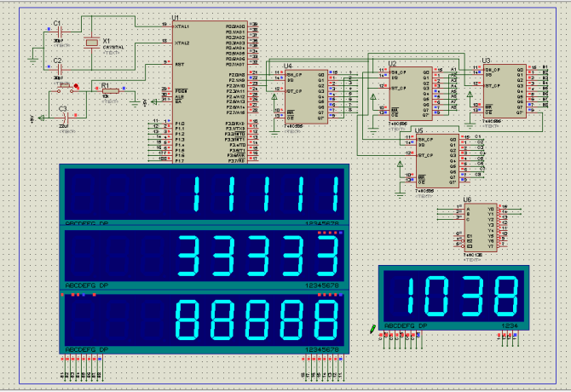Select capacitor C1 symbol

(58, 33)
